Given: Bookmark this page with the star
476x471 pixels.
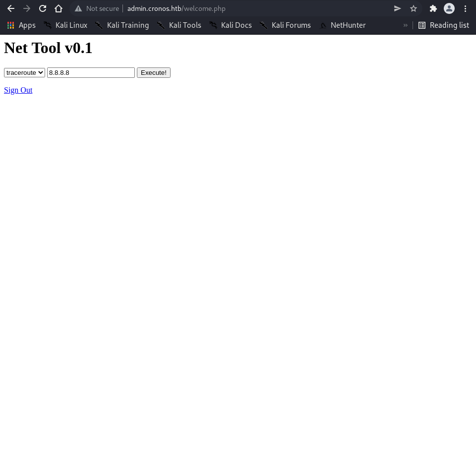Looking at the screenshot, I should point(414,8).
